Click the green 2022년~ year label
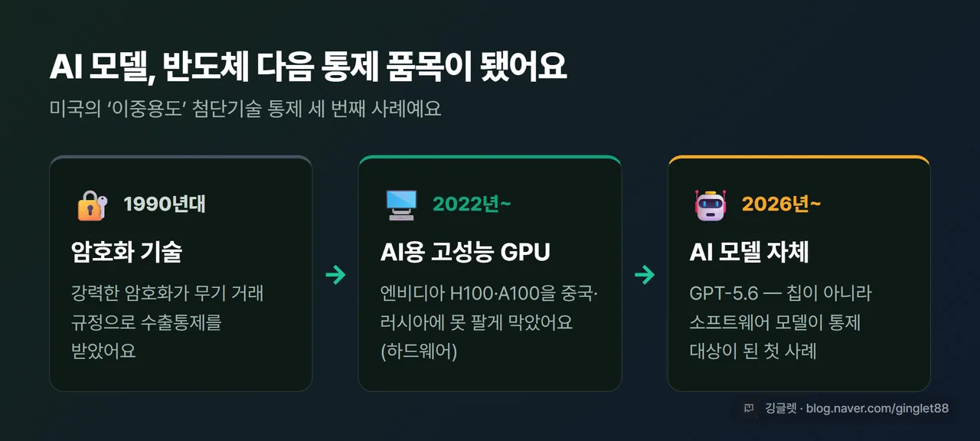 pyautogui.click(x=472, y=204)
